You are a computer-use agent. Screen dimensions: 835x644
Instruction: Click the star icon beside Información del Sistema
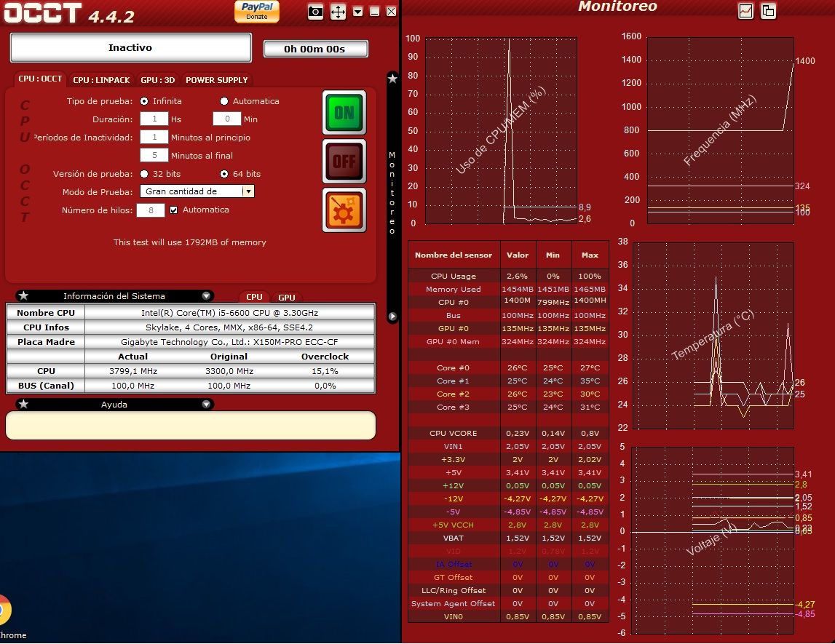[x=24, y=296]
